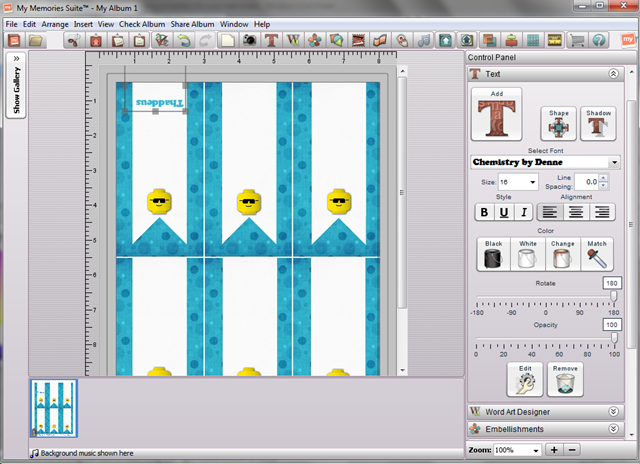This screenshot has height=464, width=640.
Task: Remove the selected text with trash icon
Action: (x=564, y=380)
